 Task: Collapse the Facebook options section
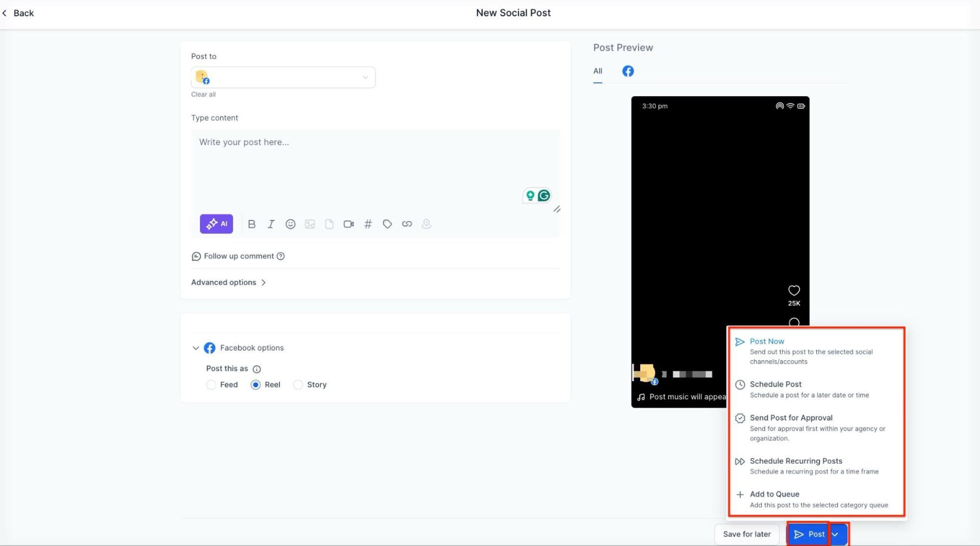point(196,348)
